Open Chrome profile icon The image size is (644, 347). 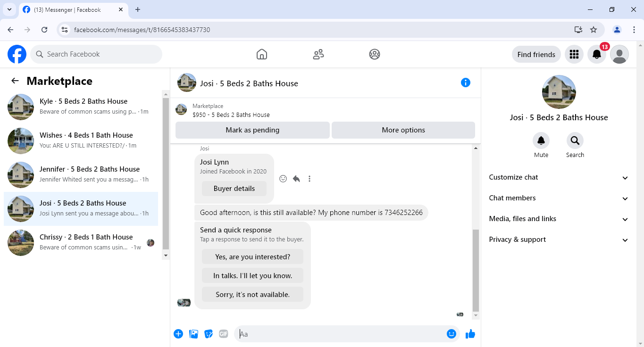coord(617,30)
